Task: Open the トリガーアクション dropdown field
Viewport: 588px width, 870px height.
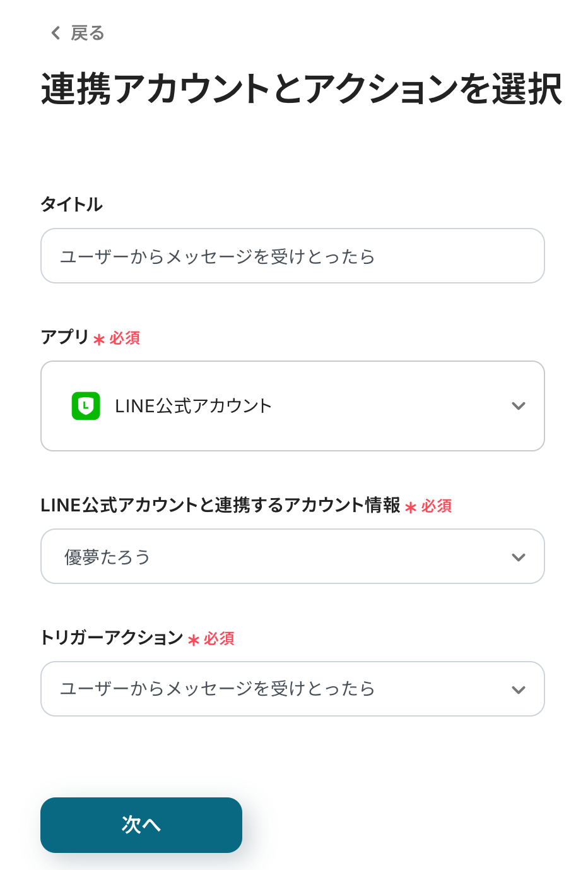Action: point(292,689)
